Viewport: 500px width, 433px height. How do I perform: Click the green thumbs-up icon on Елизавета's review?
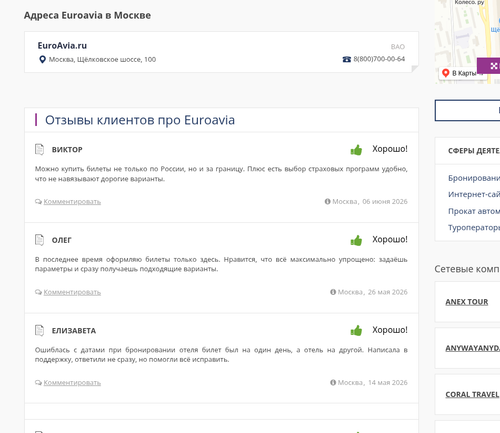click(356, 331)
